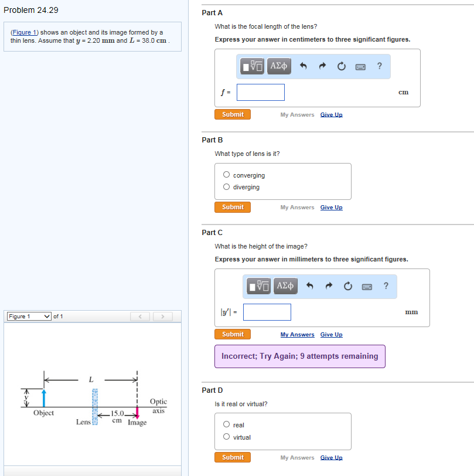This screenshot has width=474, height=476.
Task: Reset the Part A answer with circular arrow icon
Action: tap(341, 66)
